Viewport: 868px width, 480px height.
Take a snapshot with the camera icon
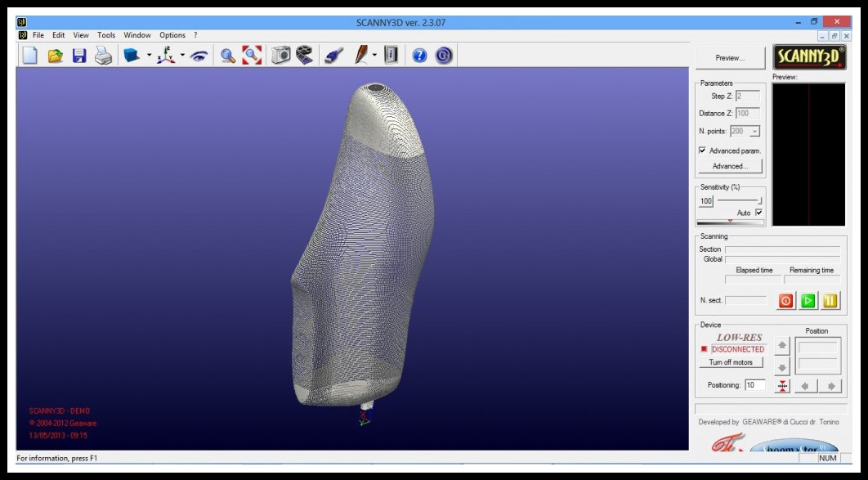point(280,56)
